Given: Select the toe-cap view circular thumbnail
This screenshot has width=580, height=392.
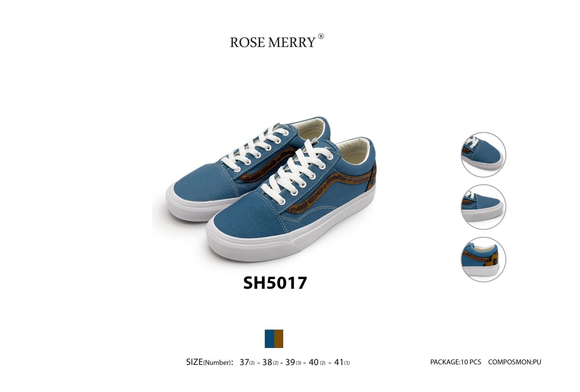Looking at the screenshot, I should [x=483, y=155].
